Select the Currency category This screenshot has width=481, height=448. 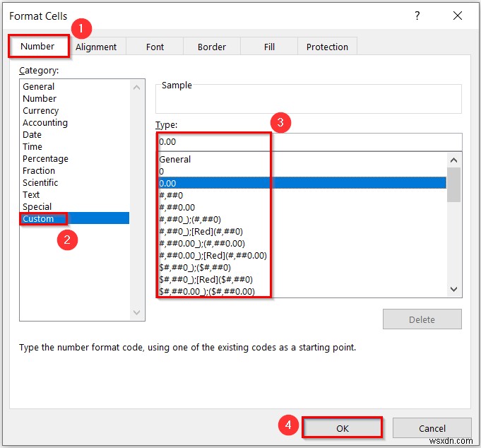coord(76,110)
